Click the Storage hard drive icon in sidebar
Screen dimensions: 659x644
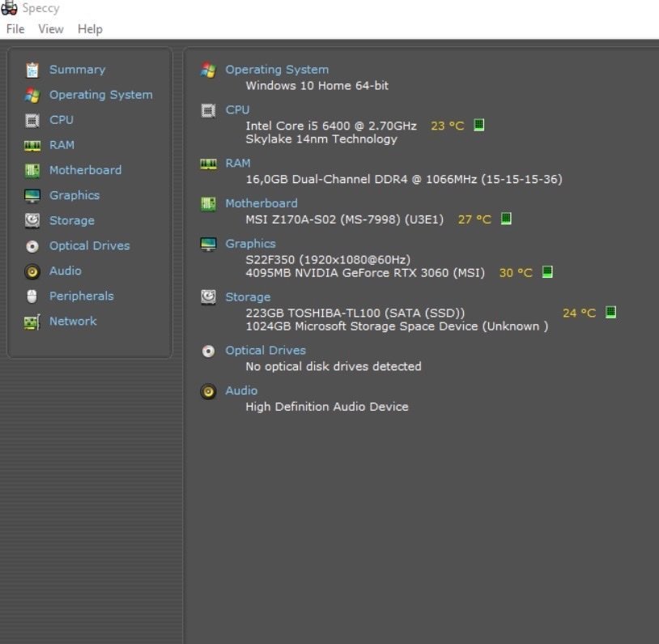[32, 220]
